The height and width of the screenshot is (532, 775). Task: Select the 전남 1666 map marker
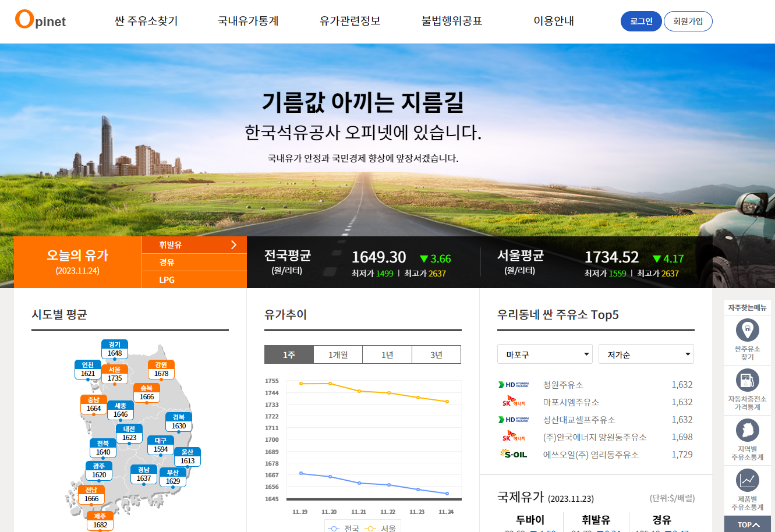coord(91,495)
